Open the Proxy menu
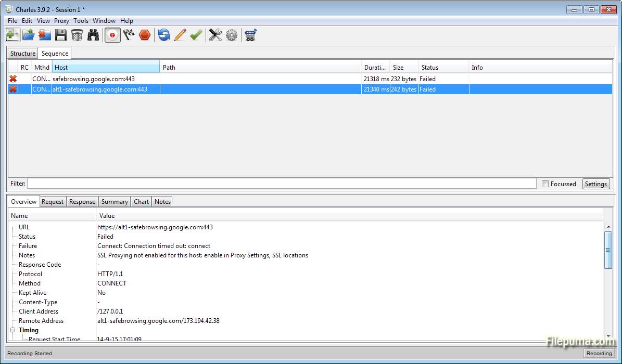622x364 pixels. (x=61, y=21)
